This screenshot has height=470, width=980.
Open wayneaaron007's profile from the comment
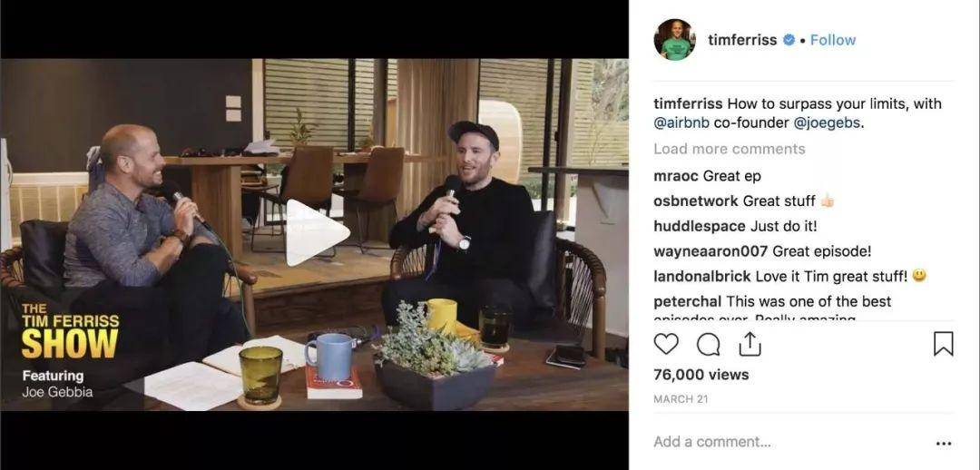710,251
